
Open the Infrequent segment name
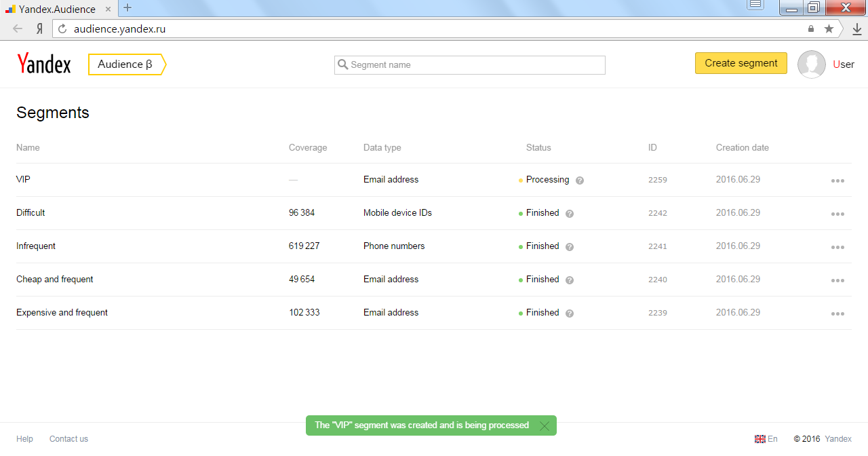[x=36, y=246]
